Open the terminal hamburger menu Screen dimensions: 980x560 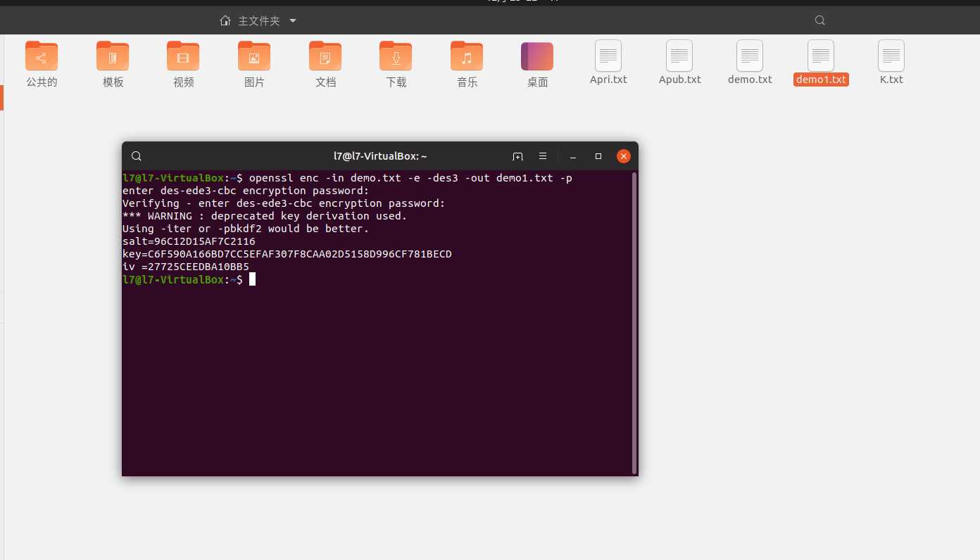tap(543, 156)
